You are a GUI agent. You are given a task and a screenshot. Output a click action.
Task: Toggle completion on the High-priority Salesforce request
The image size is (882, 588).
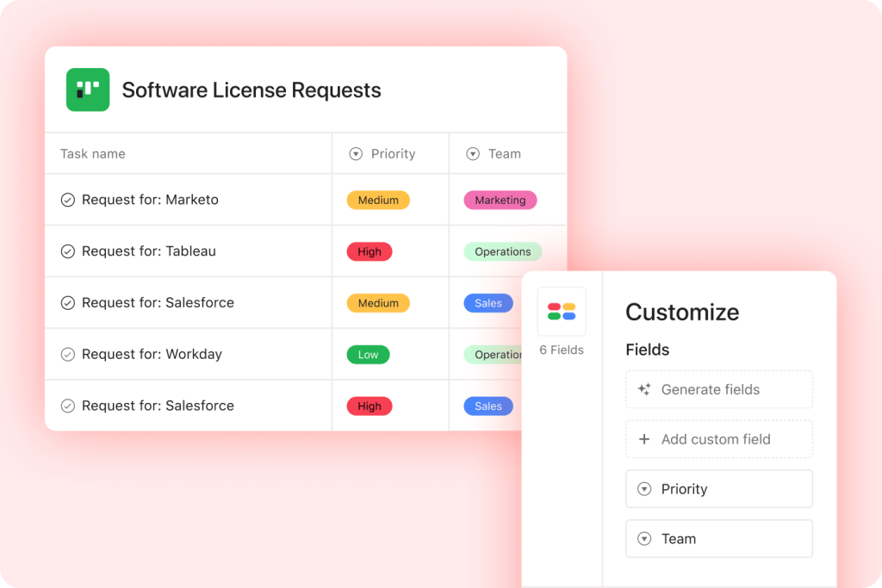(x=67, y=405)
